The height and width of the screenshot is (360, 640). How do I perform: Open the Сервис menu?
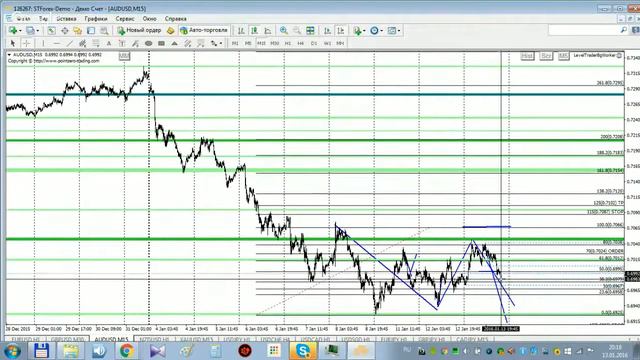point(125,19)
